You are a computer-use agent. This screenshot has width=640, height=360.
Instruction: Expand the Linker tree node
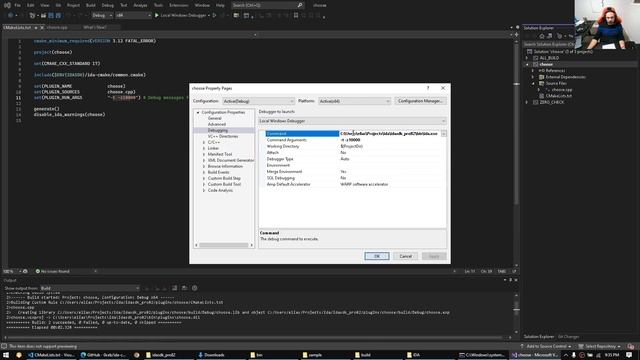click(204, 148)
